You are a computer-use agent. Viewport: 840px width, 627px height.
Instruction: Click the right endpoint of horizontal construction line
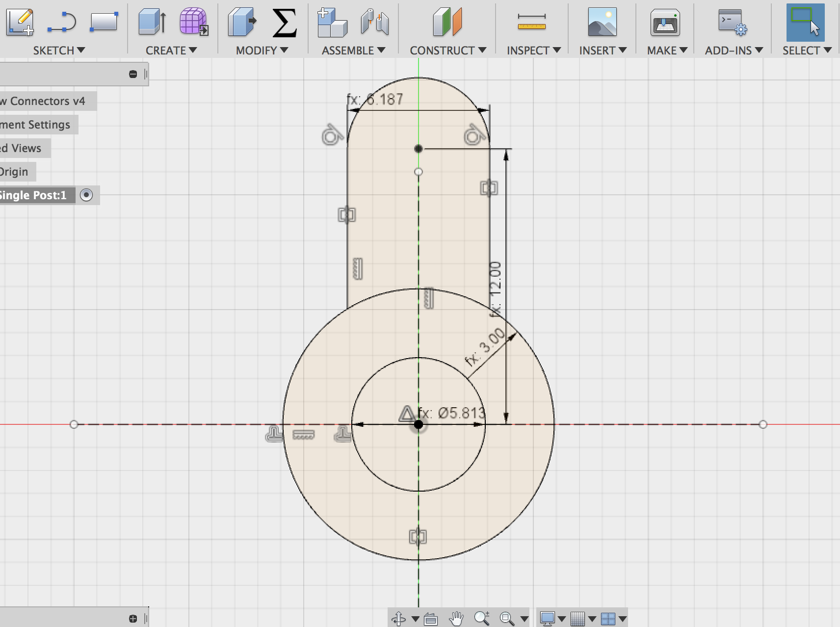point(763,424)
